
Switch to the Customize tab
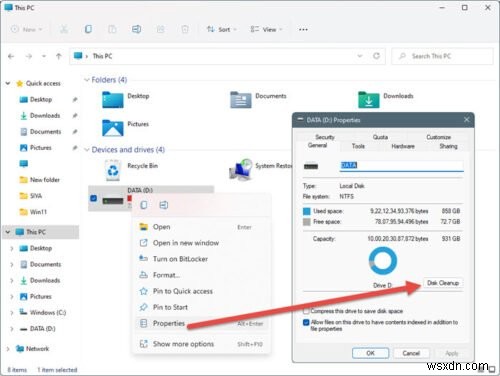tap(438, 137)
